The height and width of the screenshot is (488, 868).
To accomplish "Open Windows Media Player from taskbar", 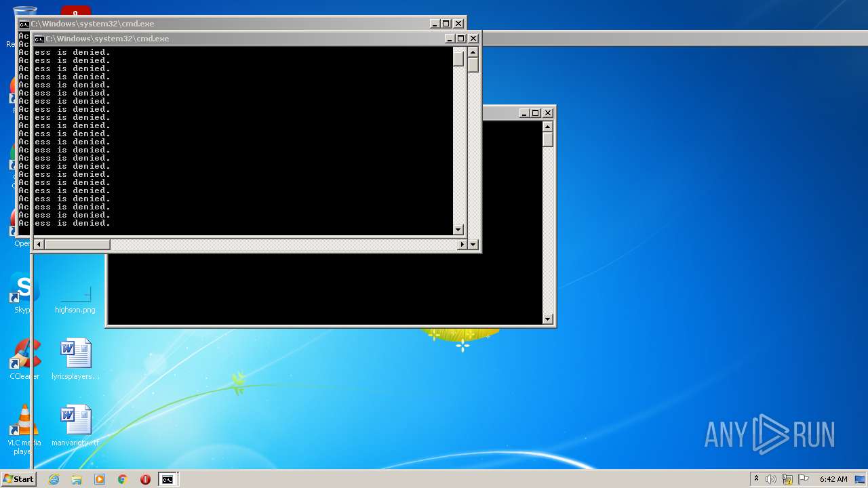I will (100, 479).
